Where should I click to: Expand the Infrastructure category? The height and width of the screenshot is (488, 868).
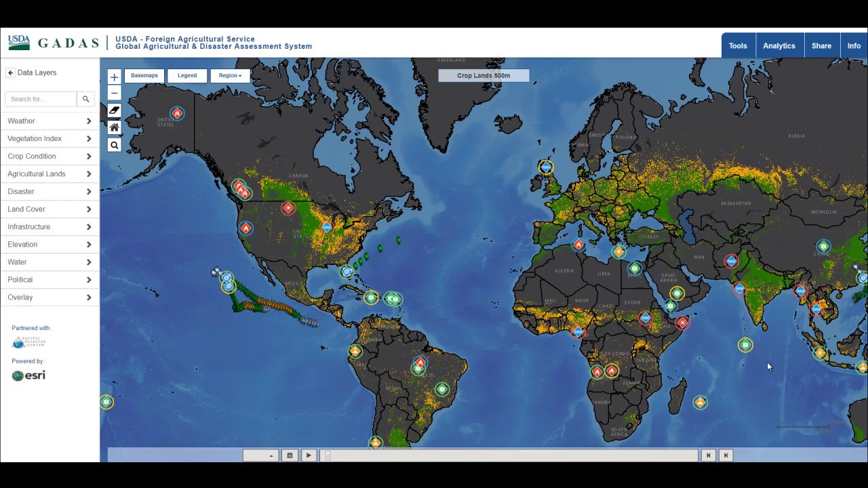point(50,226)
